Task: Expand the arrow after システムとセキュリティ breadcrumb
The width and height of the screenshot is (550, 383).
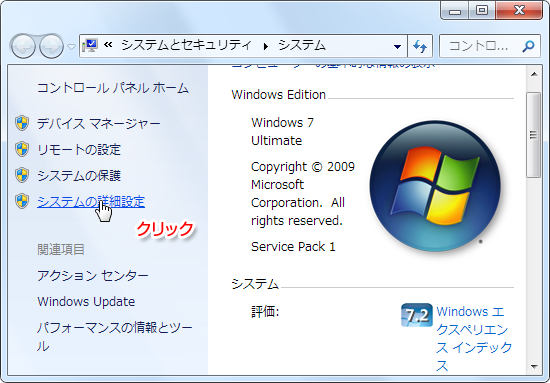Action: coord(266,46)
